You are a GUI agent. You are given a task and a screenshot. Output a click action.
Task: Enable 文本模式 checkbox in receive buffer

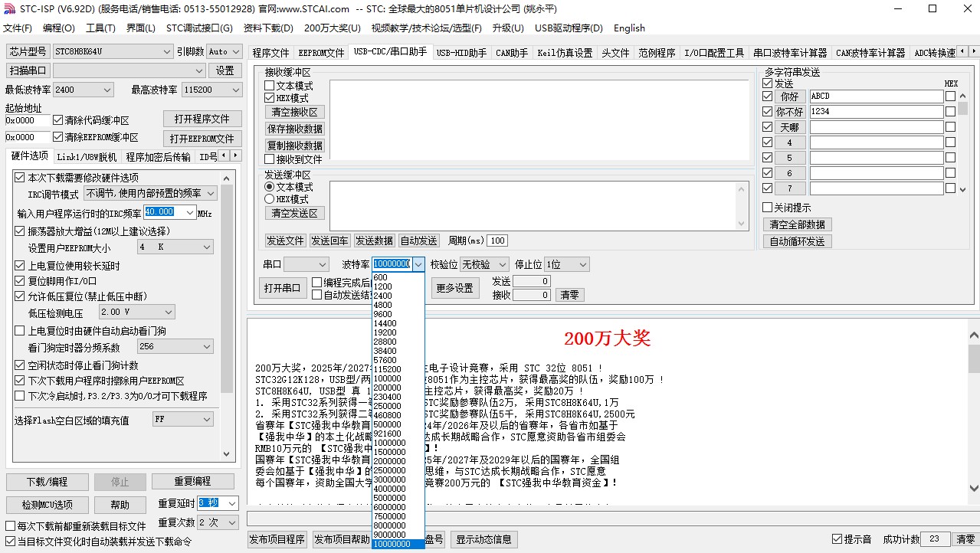[269, 87]
